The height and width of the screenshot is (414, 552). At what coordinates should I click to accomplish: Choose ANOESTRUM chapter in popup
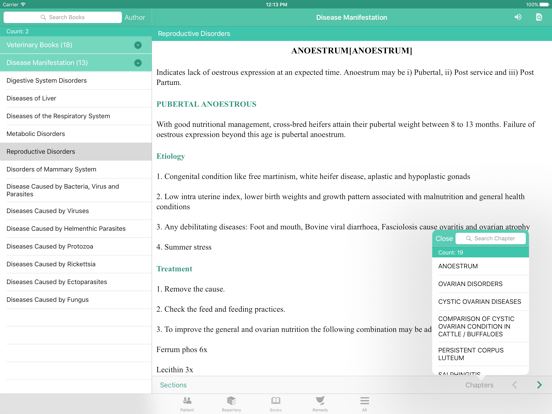pyautogui.click(x=480, y=266)
